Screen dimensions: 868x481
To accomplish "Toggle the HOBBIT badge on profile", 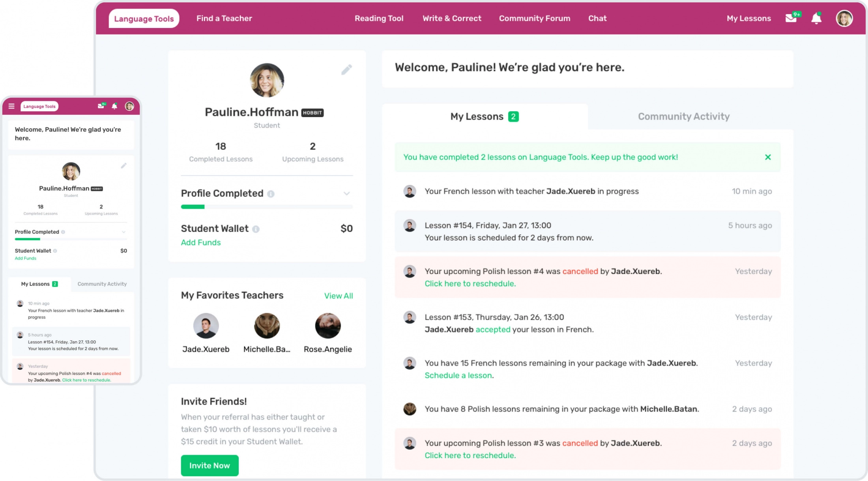I will point(312,112).
